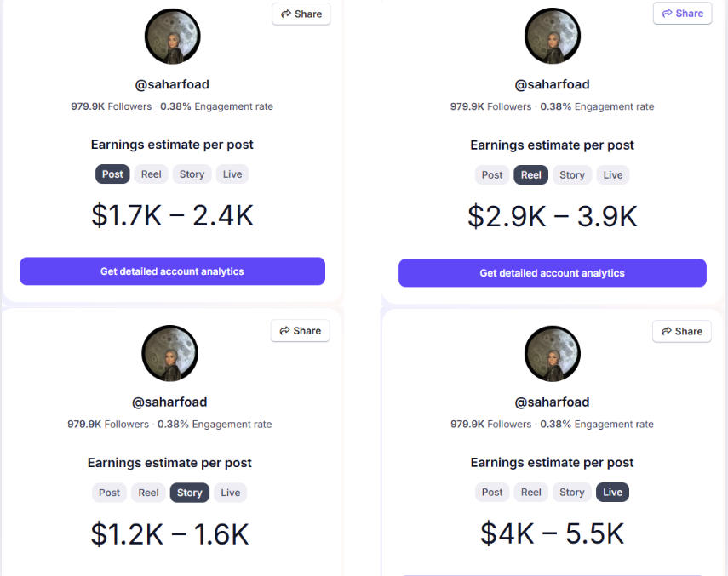Select Live tab in top-left card
This screenshot has width=728, height=576.
coord(232,174)
